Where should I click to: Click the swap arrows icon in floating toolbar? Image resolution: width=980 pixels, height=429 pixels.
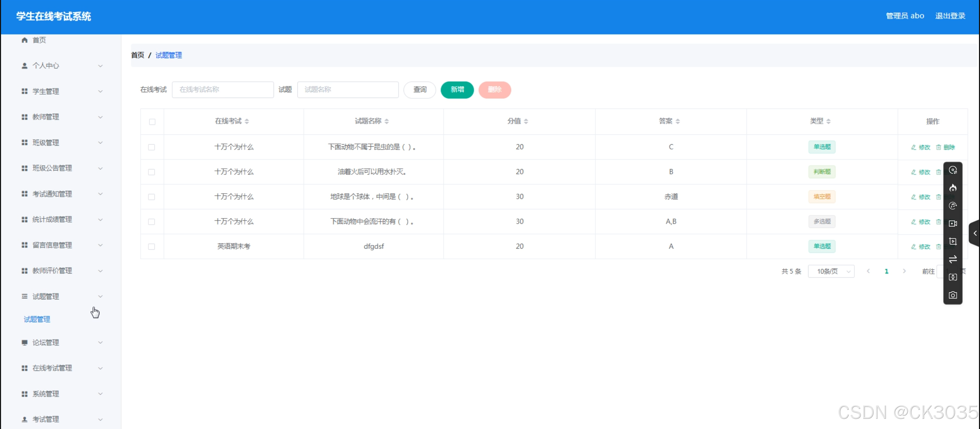[x=953, y=259]
